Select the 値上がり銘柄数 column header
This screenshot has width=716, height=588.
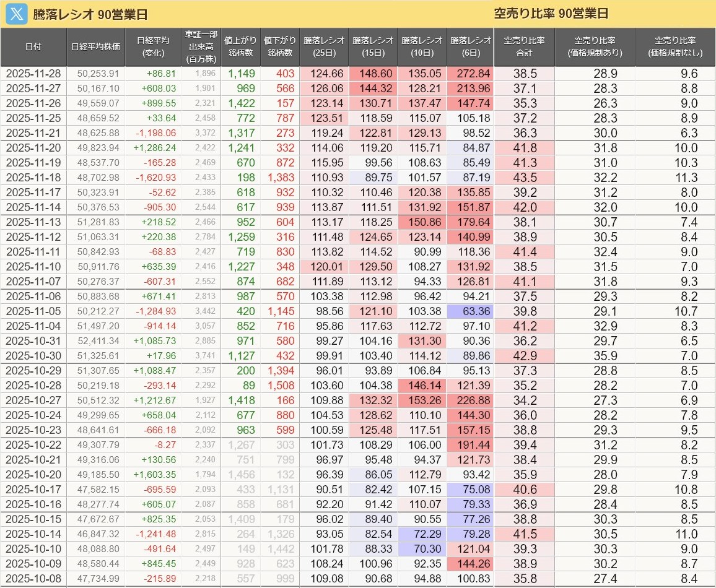coord(240,47)
